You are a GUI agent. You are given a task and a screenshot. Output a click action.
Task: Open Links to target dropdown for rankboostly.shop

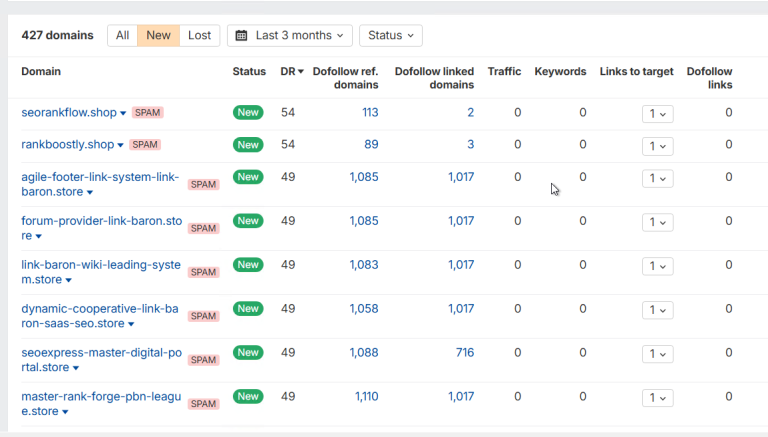tap(657, 146)
